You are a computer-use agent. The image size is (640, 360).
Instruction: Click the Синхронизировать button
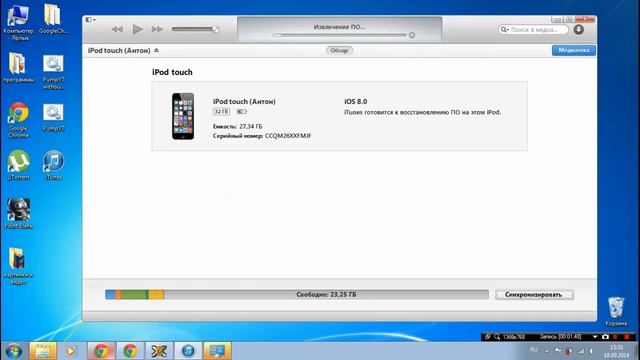(x=534, y=294)
